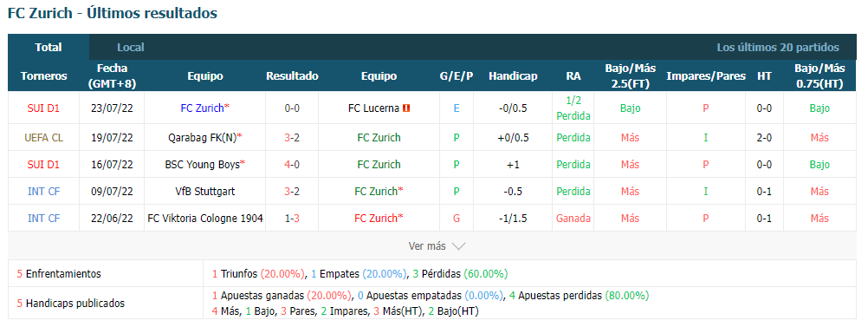This screenshot has height=327, width=868.
Task: Click the Ver más text
Action: click(x=427, y=246)
